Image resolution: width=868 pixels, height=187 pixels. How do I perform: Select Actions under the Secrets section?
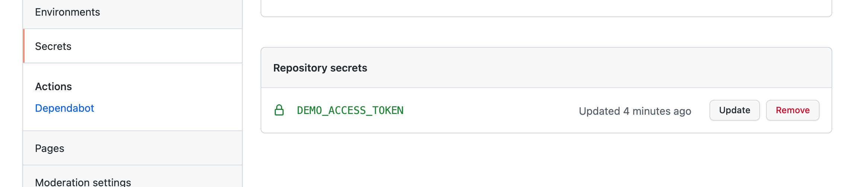pos(53,86)
